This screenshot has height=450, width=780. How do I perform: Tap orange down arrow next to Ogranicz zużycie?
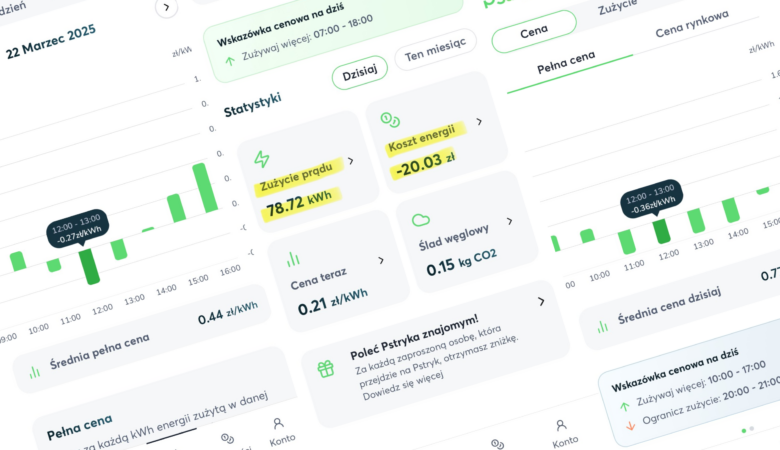click(631, 426)
